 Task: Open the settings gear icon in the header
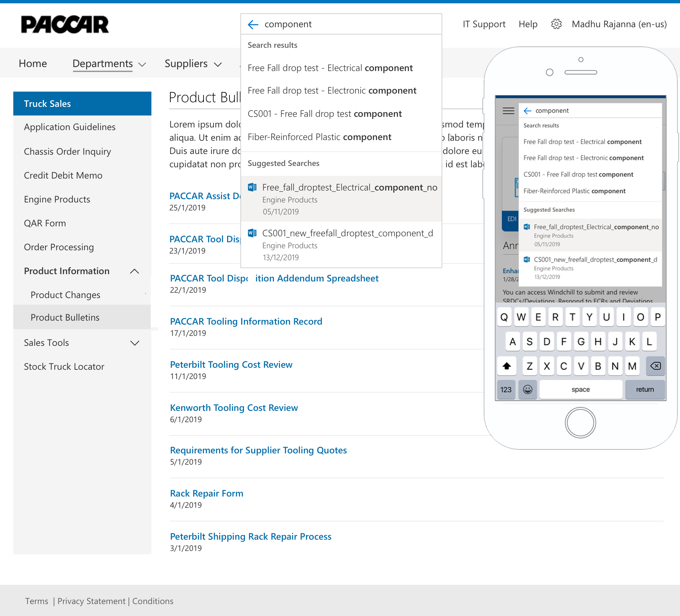[556, 24]
